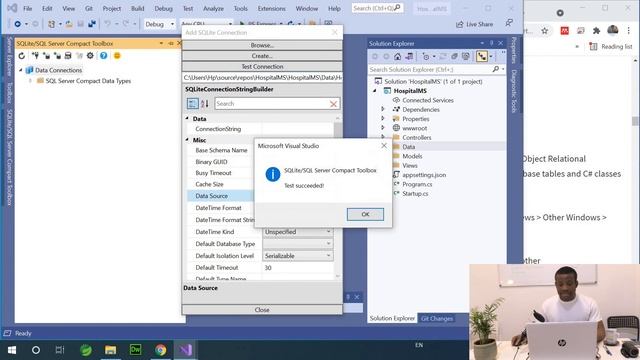Screen dimensions: 640x360
Task: Select appsettings.json in Solution Explorer
Action: click(424, 175)
